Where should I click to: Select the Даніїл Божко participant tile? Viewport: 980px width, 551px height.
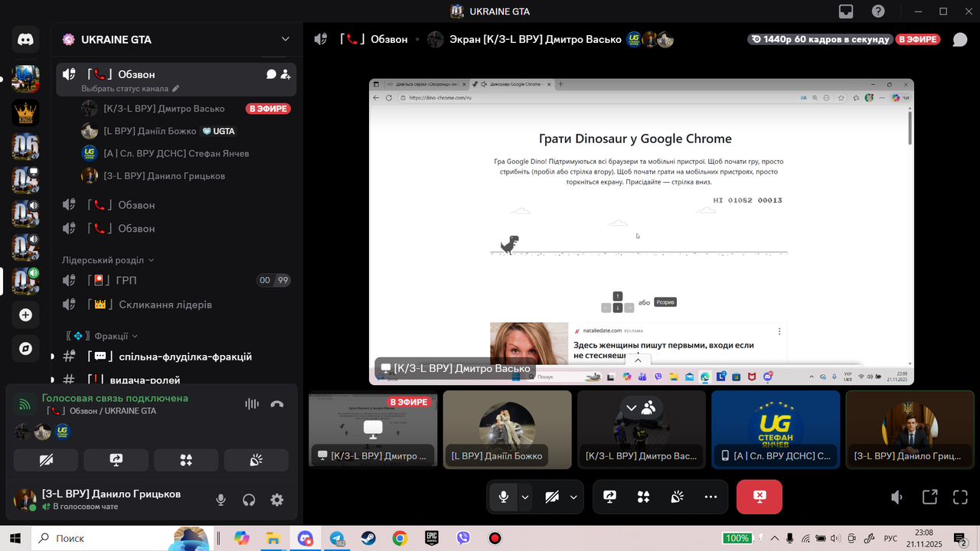[508, 429]
